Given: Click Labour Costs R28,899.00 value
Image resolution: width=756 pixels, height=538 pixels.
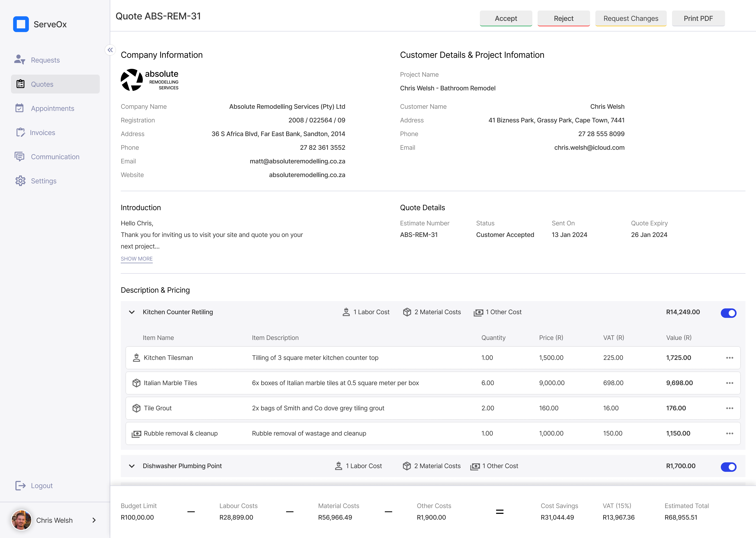Looking at the screenshot, I should click(236, 518).
